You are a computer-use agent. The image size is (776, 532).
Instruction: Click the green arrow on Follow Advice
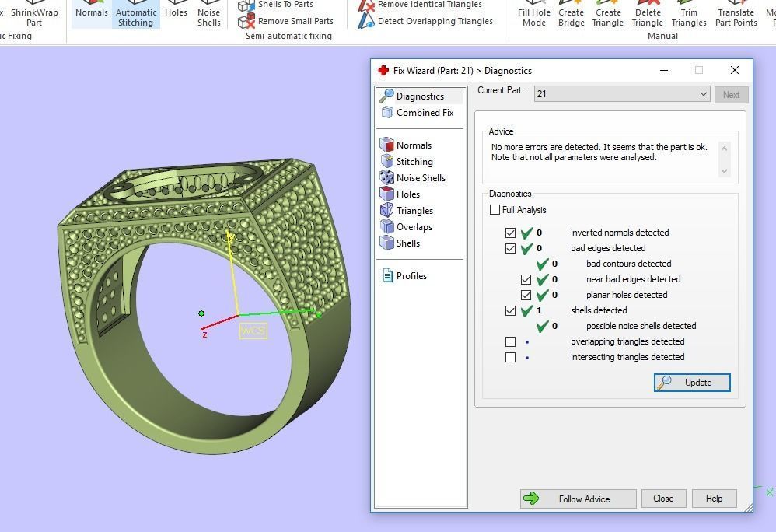[531, 499]
